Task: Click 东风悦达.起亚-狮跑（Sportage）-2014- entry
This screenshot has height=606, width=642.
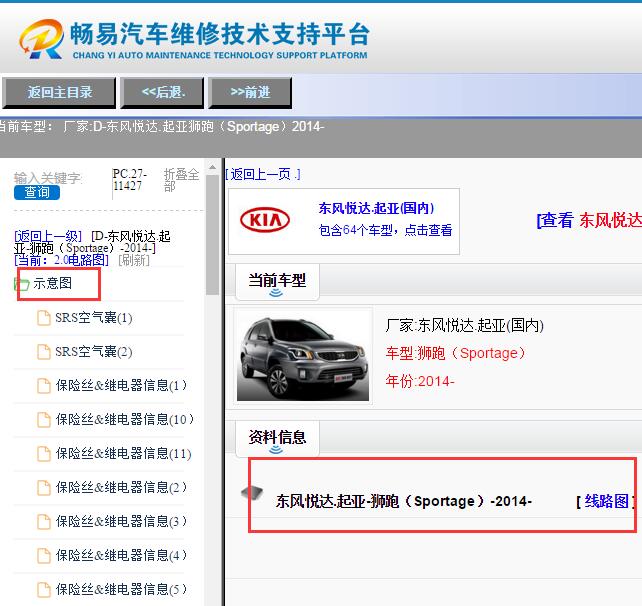Action: pos(403,501)
